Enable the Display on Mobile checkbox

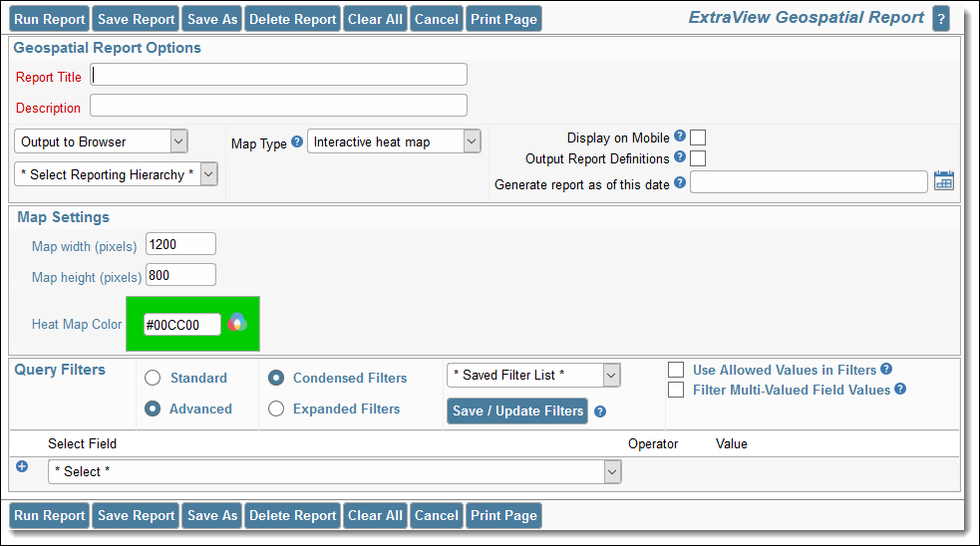coord(698,137)
